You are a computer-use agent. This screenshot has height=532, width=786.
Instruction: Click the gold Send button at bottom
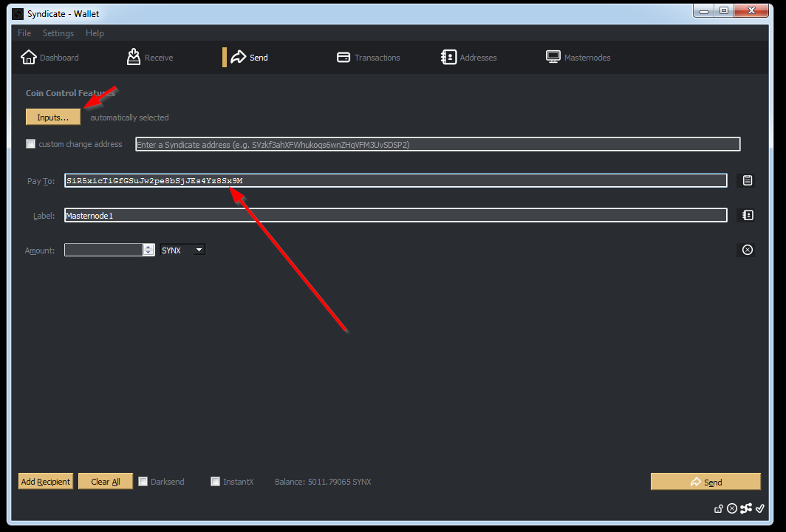pyautogui.click(x=705, y=481)
